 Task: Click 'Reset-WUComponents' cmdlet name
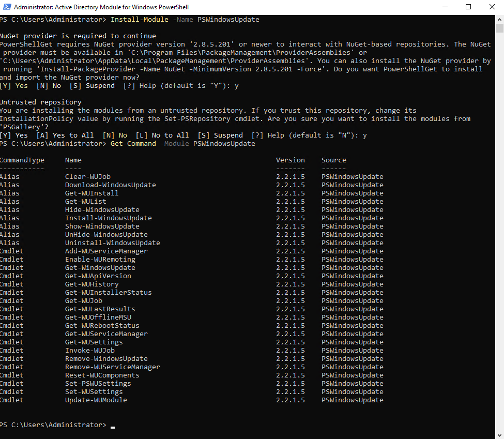tap(102, 375)
